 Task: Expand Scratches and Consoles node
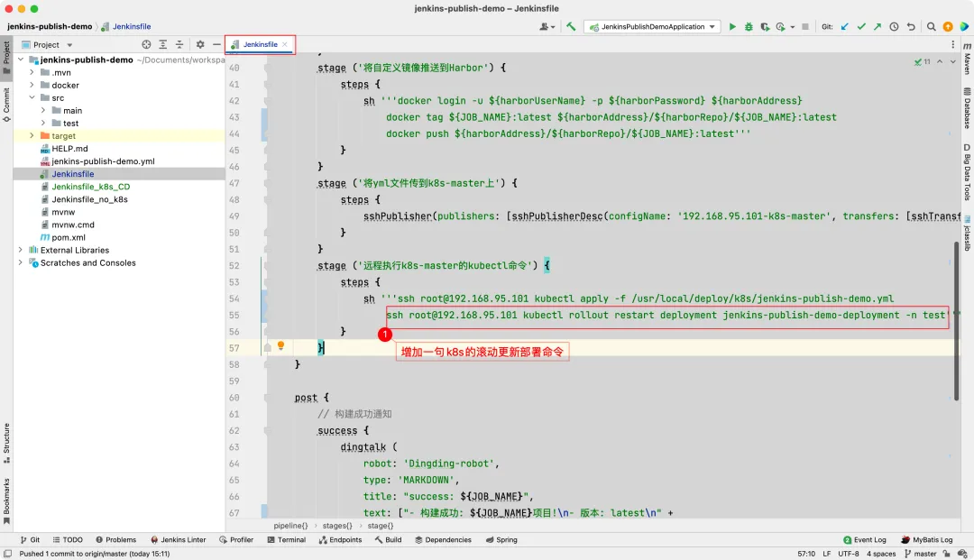pyautogui.click(x=21, y=262)
